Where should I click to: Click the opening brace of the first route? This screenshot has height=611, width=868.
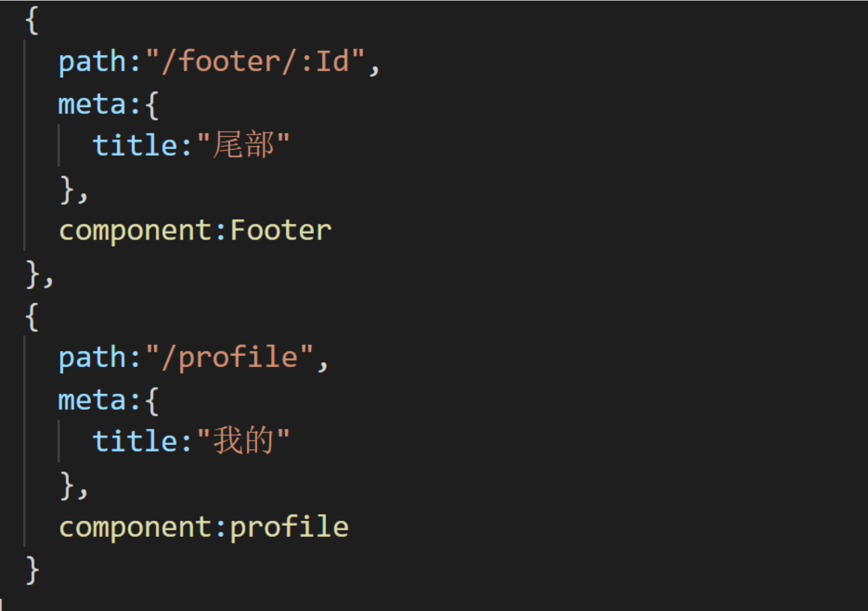pyautogui.click(x=32, y=21)
